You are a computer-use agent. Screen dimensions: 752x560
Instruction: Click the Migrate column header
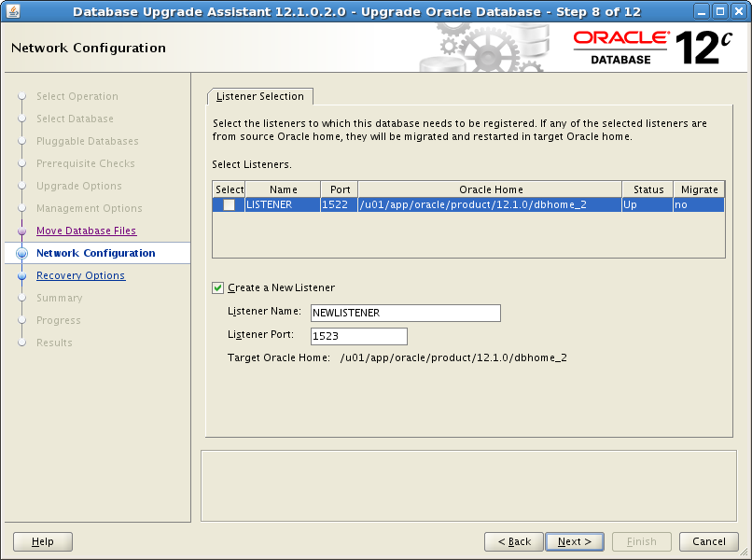tap(699, 189)
